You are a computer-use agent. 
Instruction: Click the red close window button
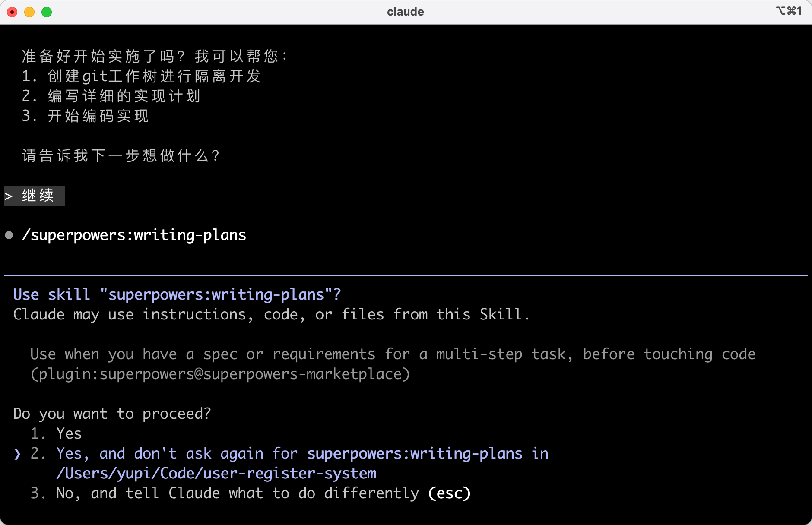pyautogui.click(x=13, y=12)
